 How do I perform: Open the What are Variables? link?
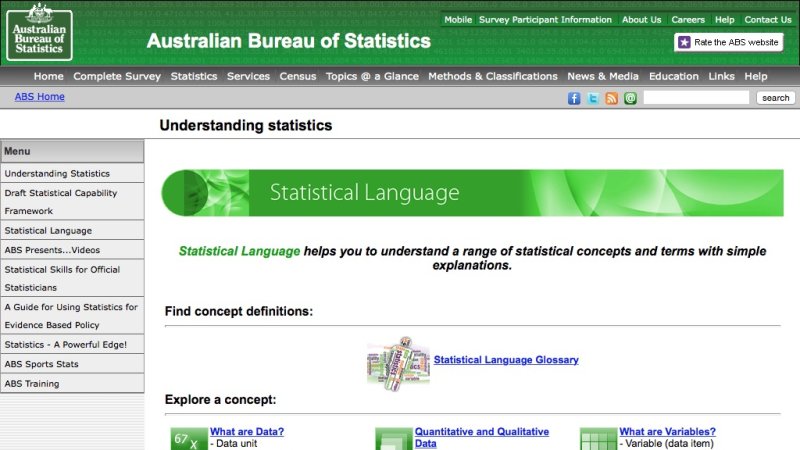667,432
